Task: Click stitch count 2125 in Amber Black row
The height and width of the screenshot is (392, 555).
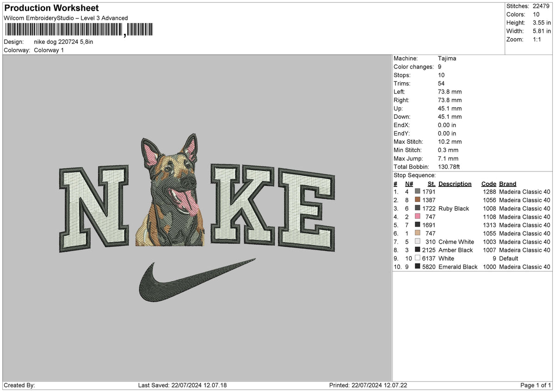Action: (x=429, y=250)
